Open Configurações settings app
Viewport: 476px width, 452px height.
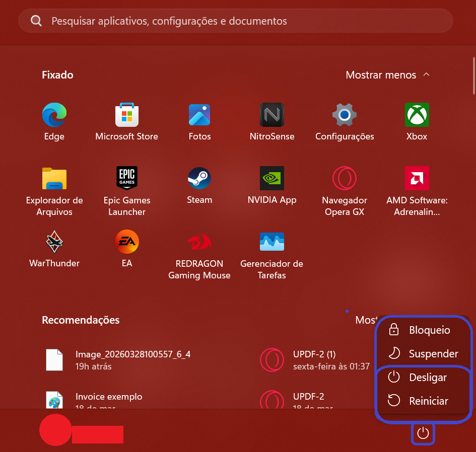(x=344, y=121)
